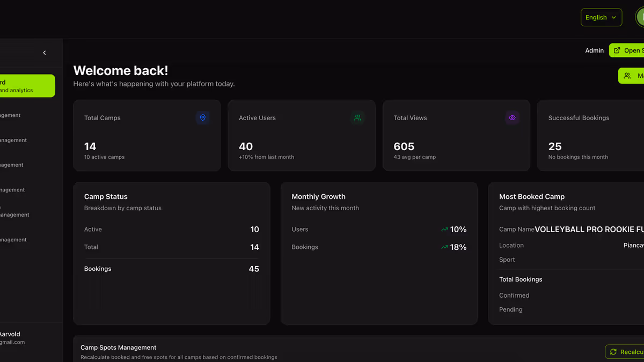Viewport: 644px width, 362px height.
Task: Click the users icon on Active Users card
Action: (x=357, y=117)
